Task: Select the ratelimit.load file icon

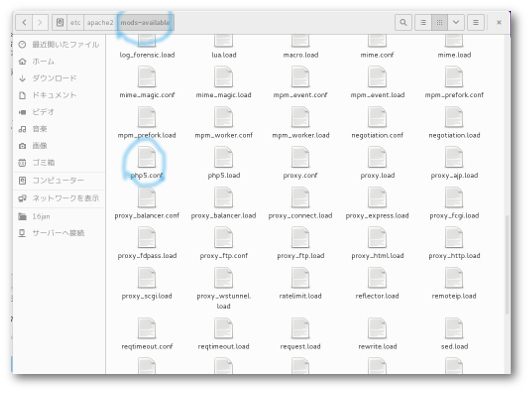Action: coord(300,278)
